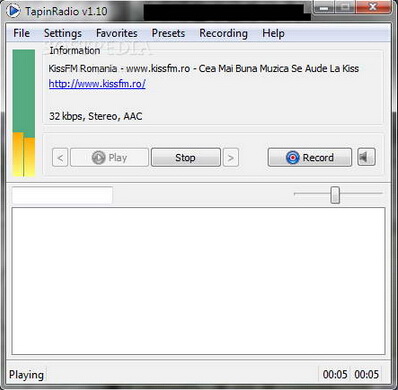Stop the KissFM stream
The height and width of the screenshot is (390, 398).
pyautogui.click(x=186, y=157)
